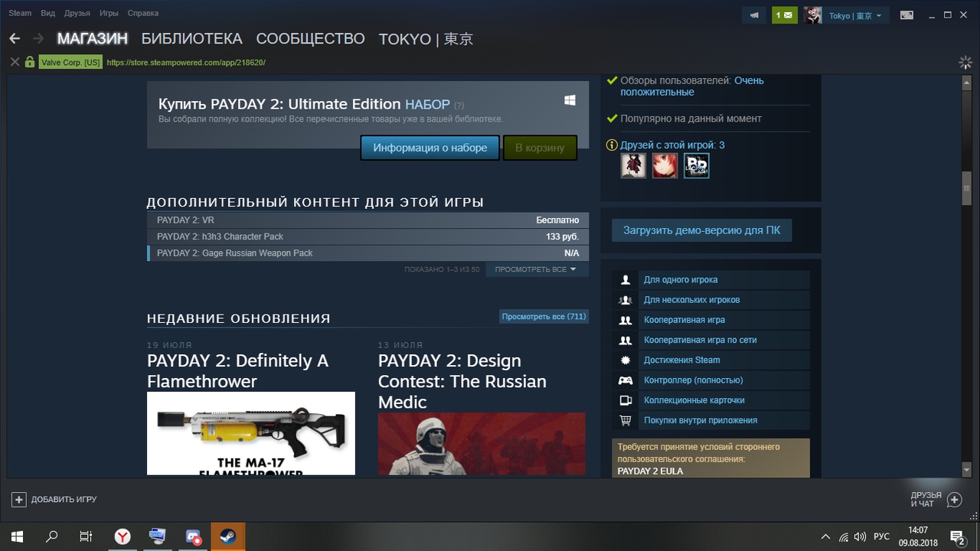Open the announcements megaphone icon
Image resolution: width=980 pixels, height=551 pixels.
click(754, 15)
